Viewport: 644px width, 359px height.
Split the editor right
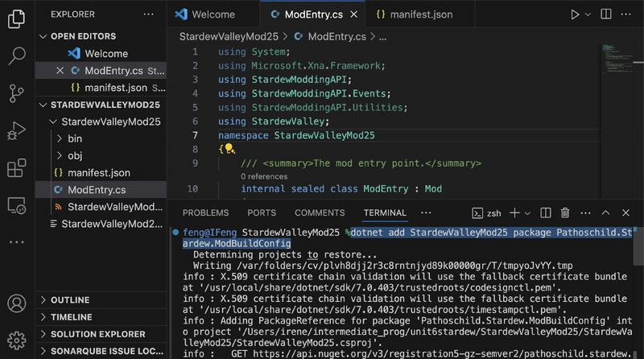coord(606,14)
